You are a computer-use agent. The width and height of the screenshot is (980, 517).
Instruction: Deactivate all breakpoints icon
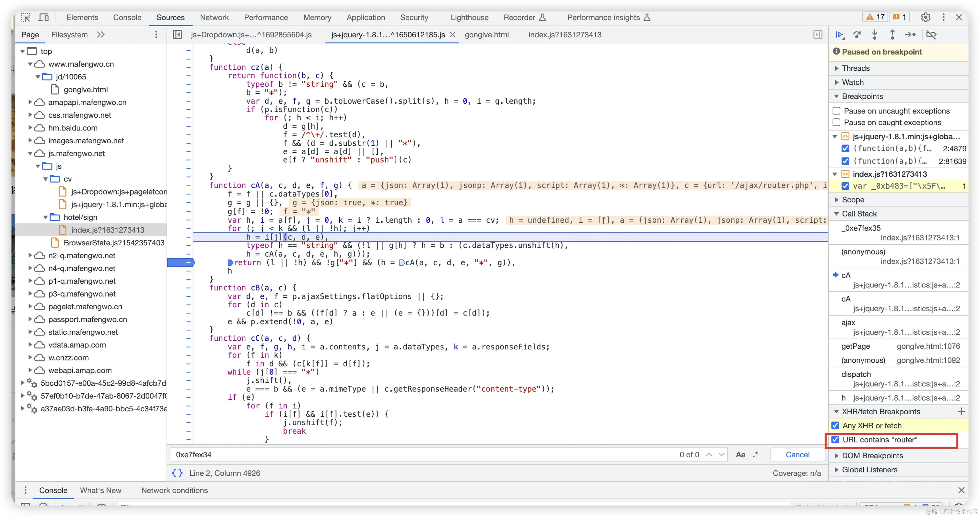(x=931, y=35)
